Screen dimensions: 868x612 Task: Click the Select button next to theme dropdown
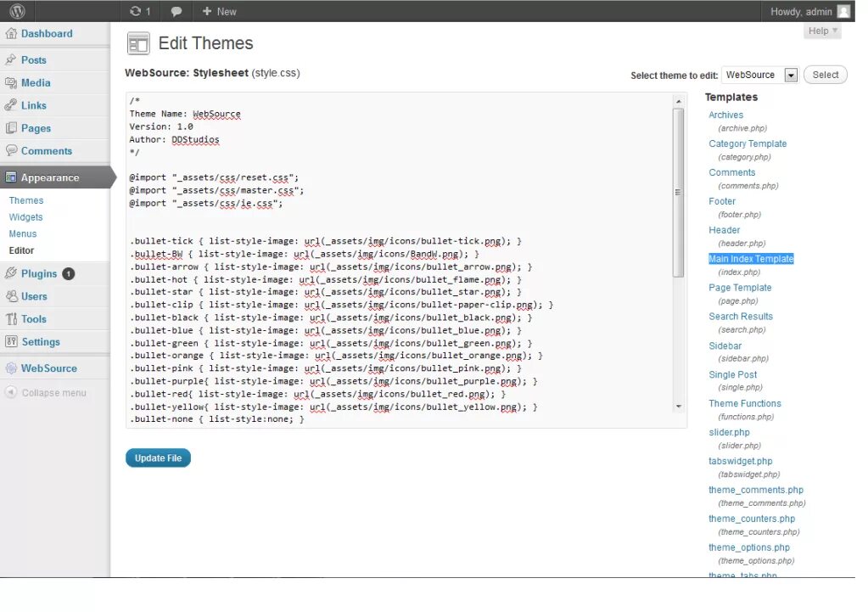click(x=824, y=75)
